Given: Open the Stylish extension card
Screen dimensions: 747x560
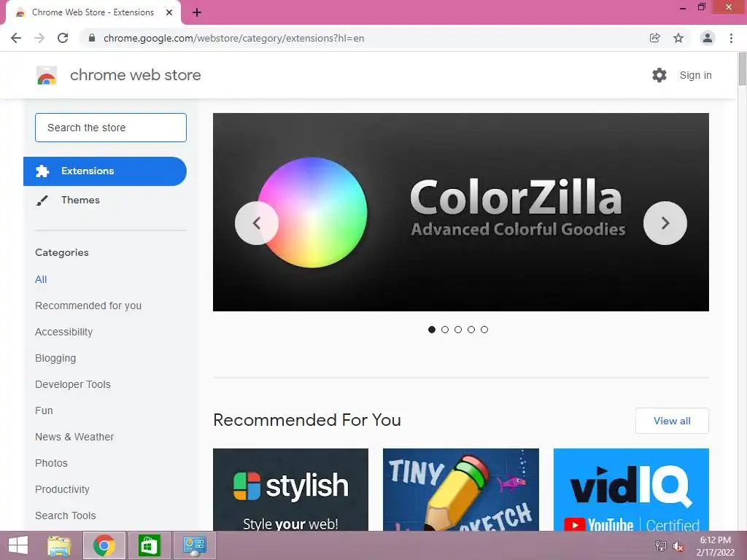Looking at the screenshot, I should [290, 489].
